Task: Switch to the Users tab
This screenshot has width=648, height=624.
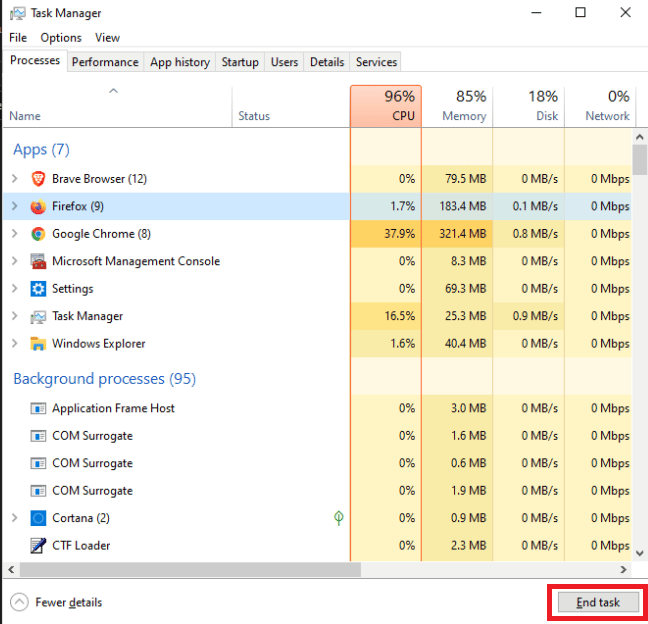Action: pyautogui.click(x=284, y=62)
